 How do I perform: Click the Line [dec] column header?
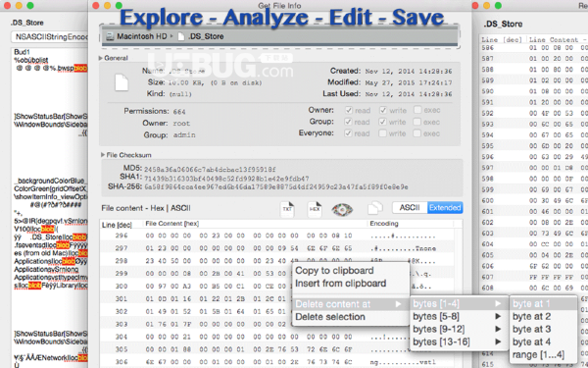(x=117, y=225)
